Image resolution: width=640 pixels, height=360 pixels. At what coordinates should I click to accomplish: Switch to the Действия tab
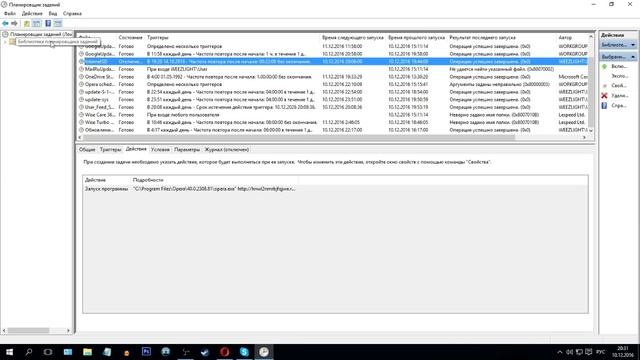(136, 149)
